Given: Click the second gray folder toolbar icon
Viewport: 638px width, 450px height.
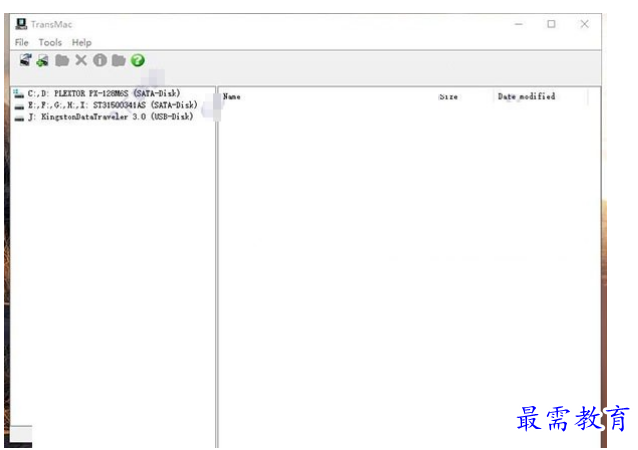Looking at the screenshot, I should point(119,61).
